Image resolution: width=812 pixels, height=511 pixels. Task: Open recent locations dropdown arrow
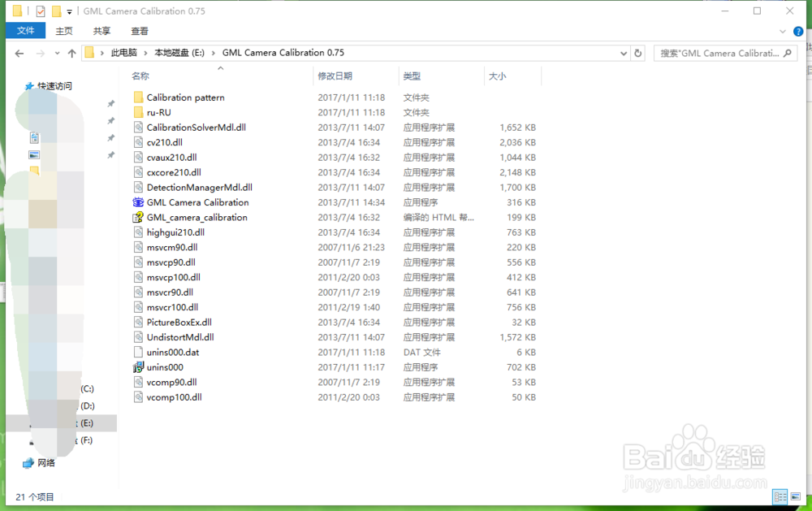(x=57, y=54)
